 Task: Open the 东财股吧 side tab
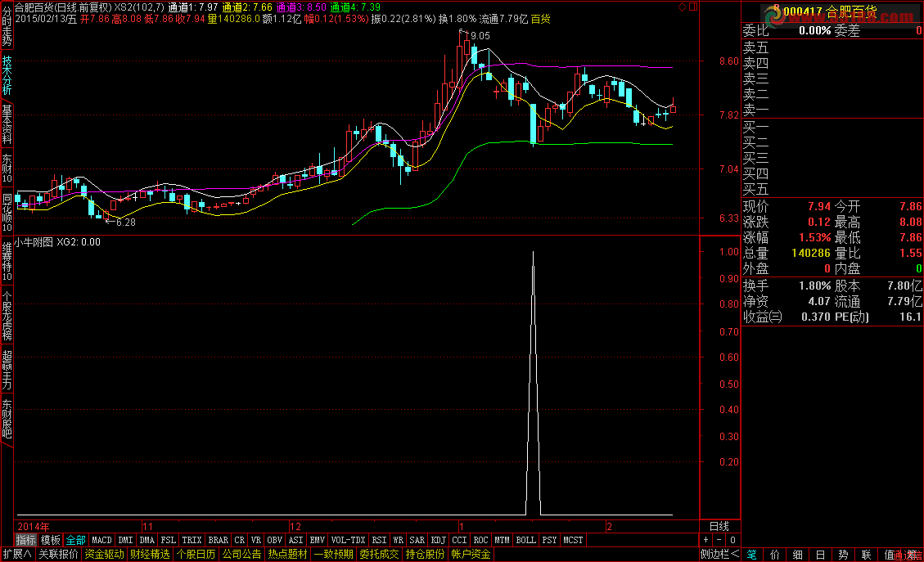click(x=7, y=419)
